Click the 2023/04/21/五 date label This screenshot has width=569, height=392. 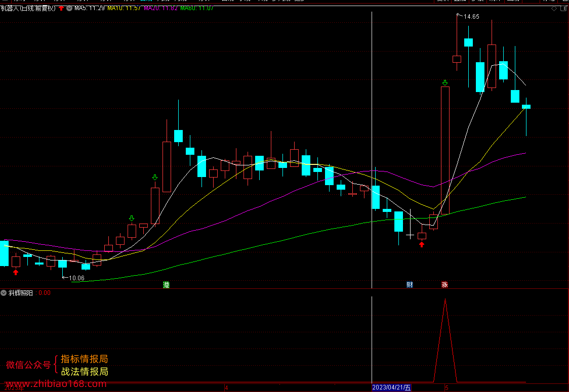coord(391,387)
